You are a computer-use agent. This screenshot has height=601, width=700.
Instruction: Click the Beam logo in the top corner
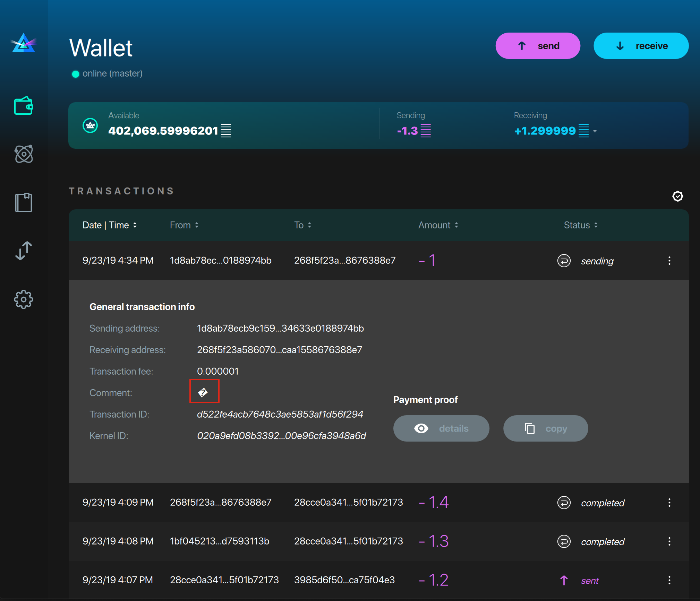pos(24,43)
